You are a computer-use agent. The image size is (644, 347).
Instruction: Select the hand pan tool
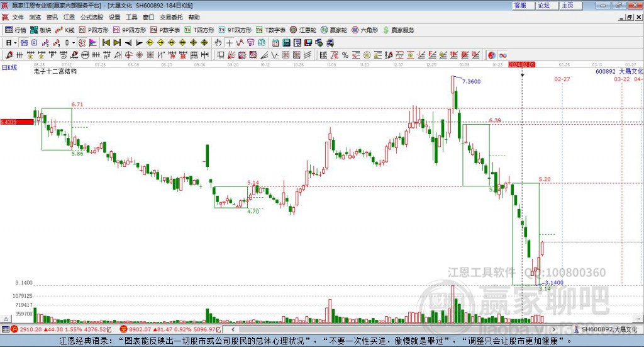pos(218,43)
